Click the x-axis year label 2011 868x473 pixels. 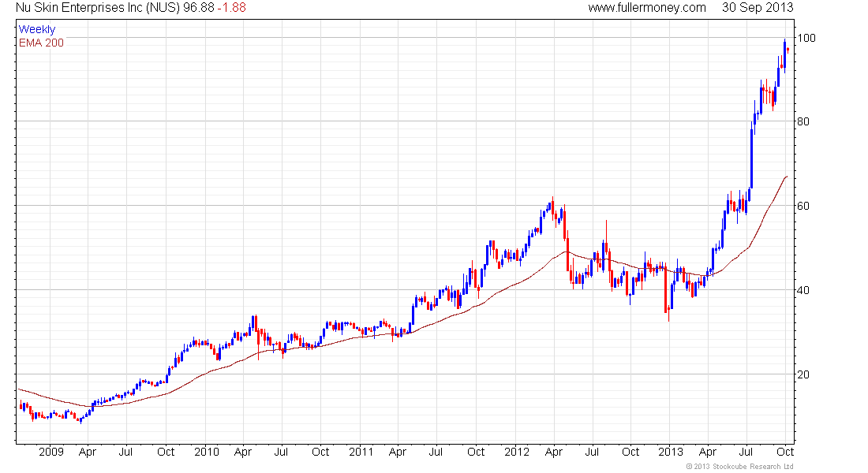361,452
